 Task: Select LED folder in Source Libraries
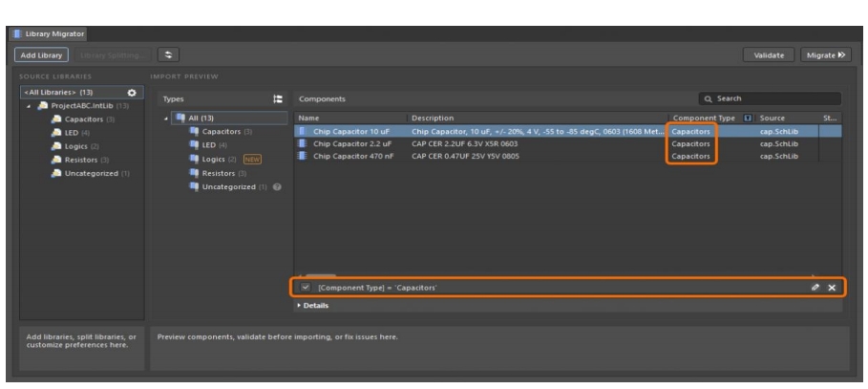coord(71,133)
